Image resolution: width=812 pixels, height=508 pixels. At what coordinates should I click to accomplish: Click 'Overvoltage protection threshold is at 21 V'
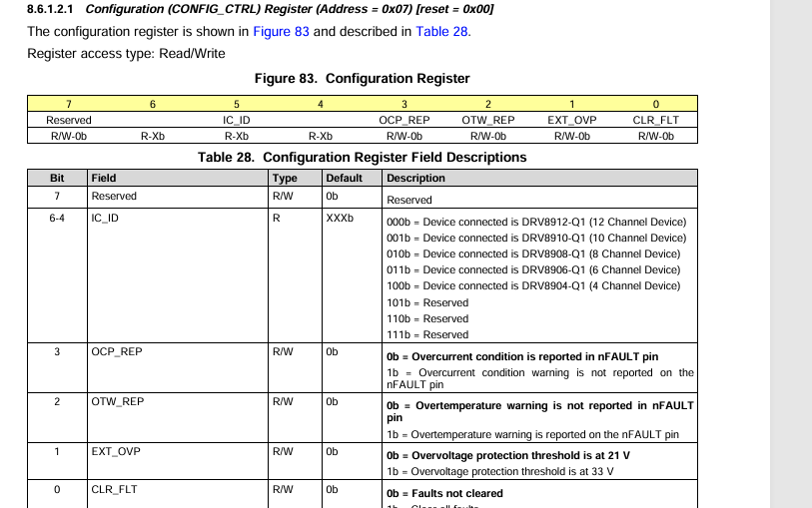pos(520,456)
